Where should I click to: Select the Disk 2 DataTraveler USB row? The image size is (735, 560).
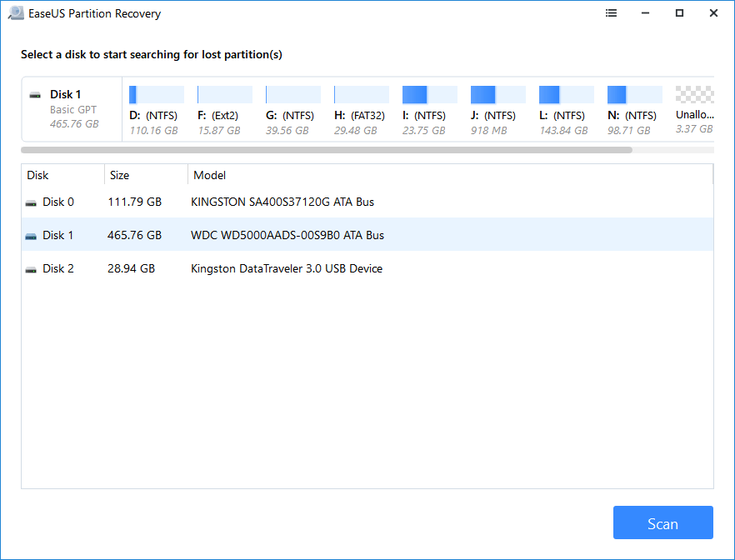250,268
